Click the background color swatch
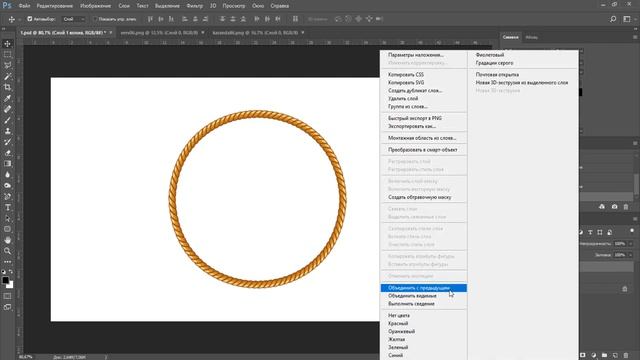This screenshot has height=360, width=640. click(x=11, y=285)
